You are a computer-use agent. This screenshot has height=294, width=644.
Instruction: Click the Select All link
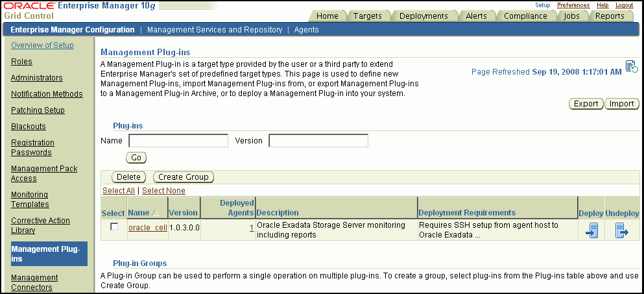pos(119,190)
